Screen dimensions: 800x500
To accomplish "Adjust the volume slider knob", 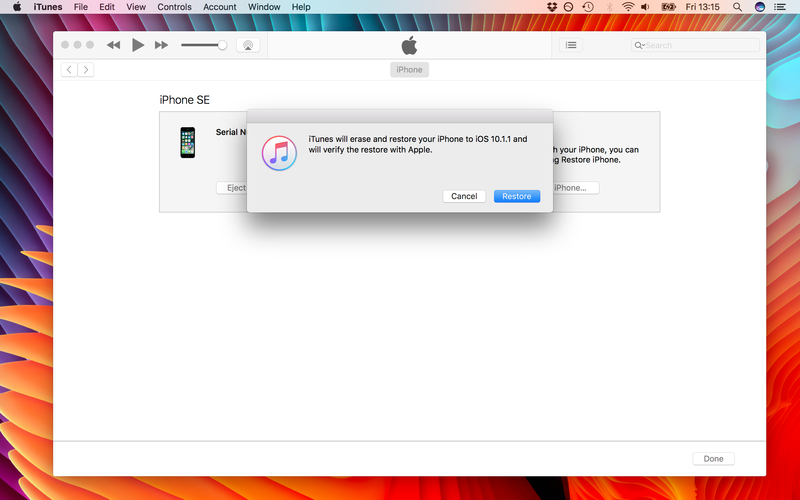I will (x=222, y=45).
